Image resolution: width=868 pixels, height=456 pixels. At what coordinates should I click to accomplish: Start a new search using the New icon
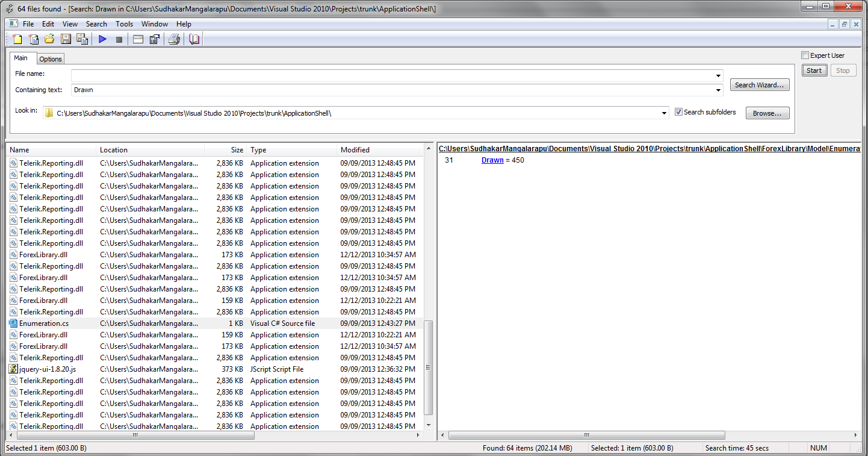coord(17,39)
